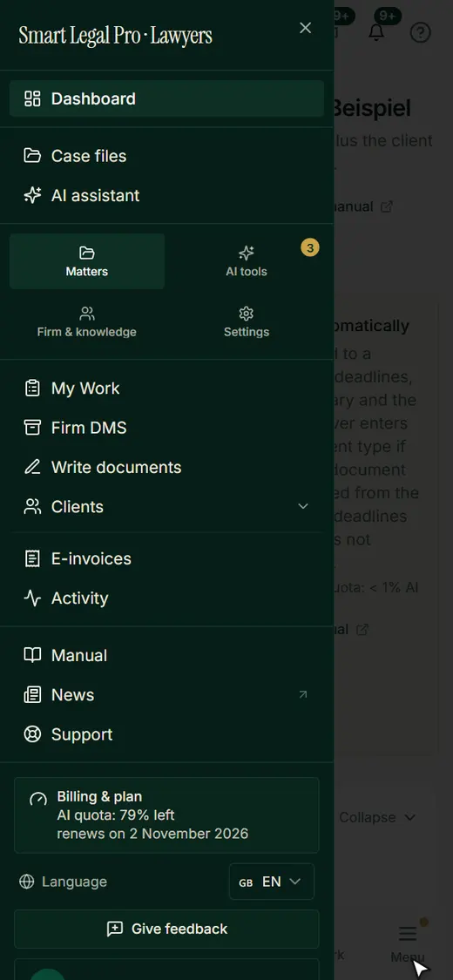Close the navigation drawer with the X
This screenshot has width=453, height=980.
305,28
